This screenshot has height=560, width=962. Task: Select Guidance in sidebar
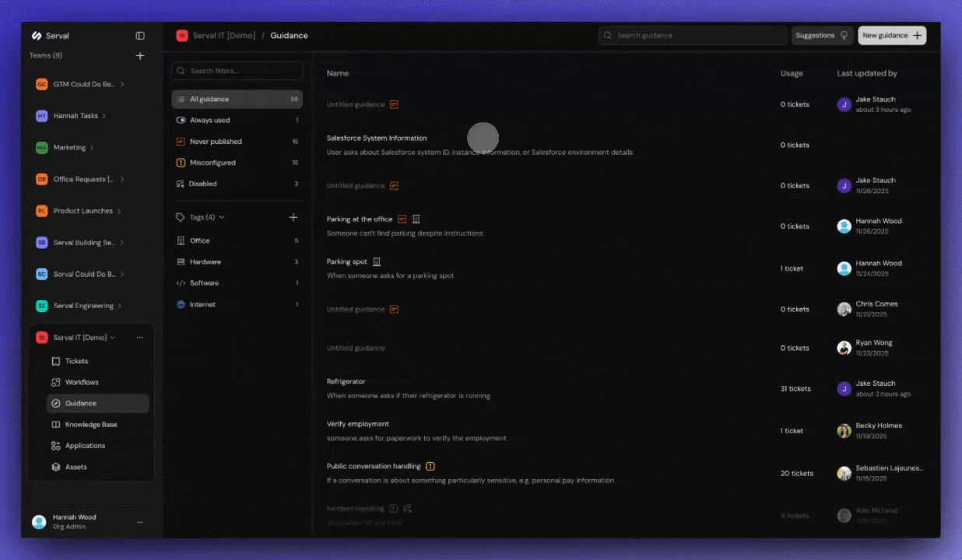(97, 403)
